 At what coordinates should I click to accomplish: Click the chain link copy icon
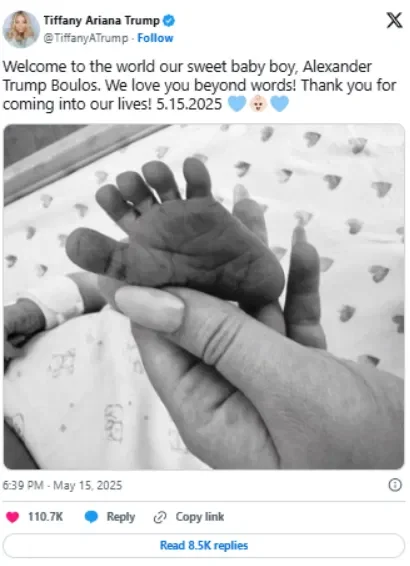[160, 517]
